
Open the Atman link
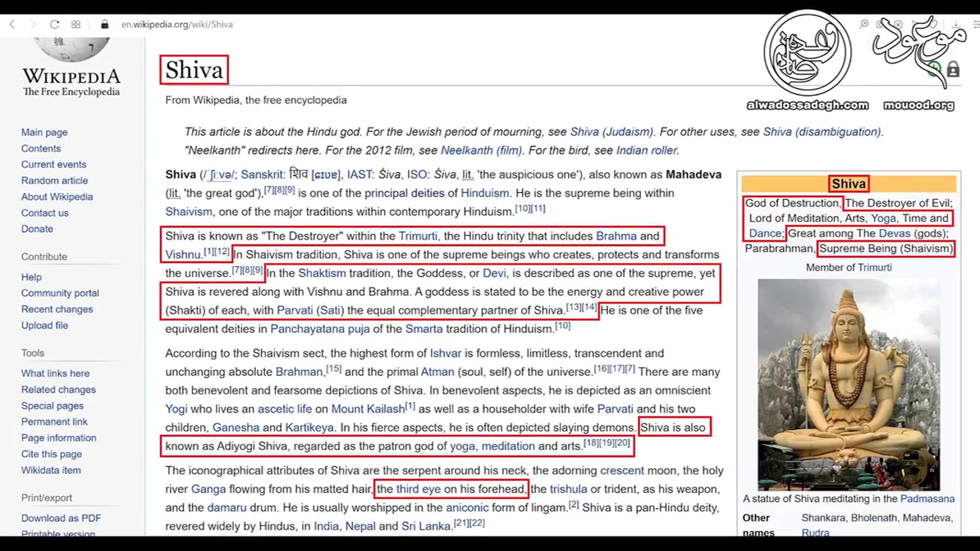tap(437, 372)
